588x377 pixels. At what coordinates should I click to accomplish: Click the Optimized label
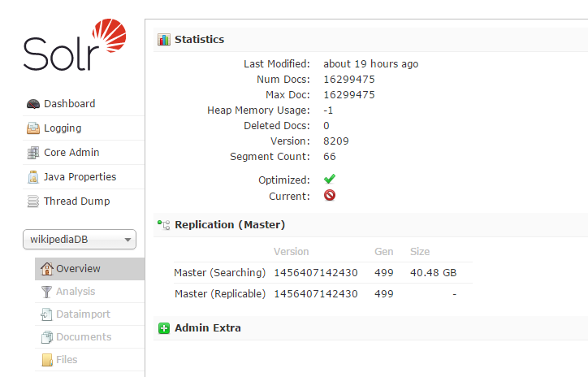284,180
